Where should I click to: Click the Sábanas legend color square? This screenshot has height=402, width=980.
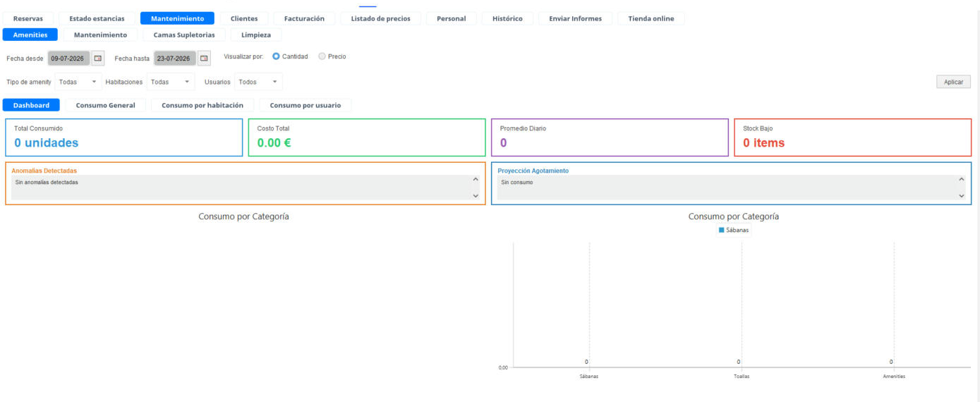pyautogui.click(x=721, y=231)
